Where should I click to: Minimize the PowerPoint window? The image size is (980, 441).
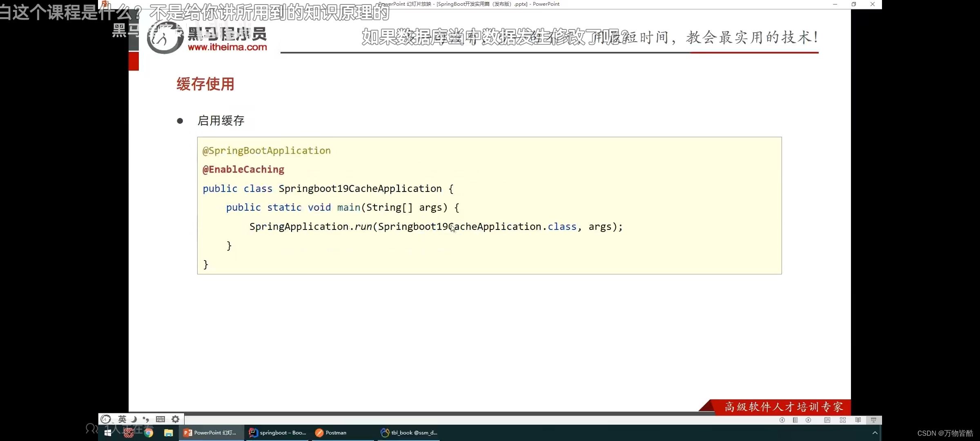coord(835,4)
